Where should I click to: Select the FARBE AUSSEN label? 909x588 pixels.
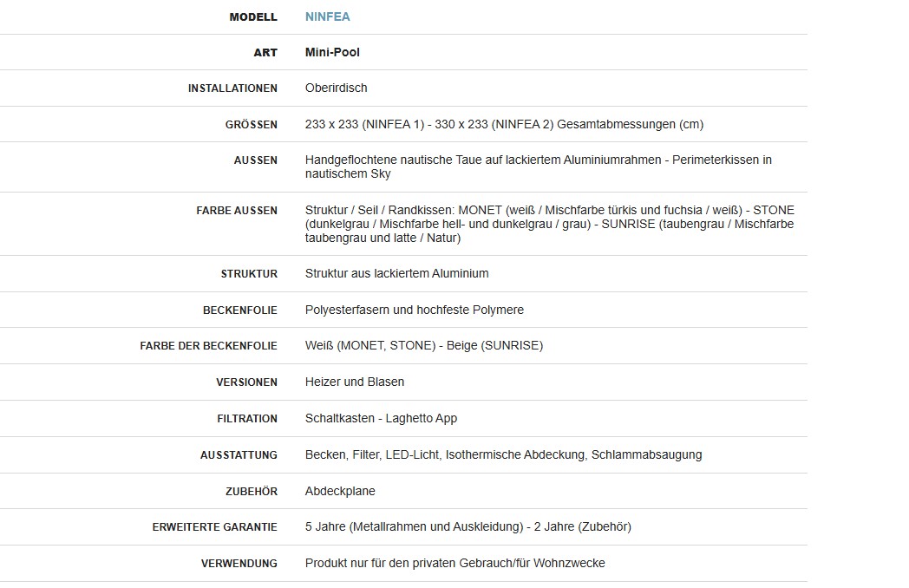click(237, 211)
